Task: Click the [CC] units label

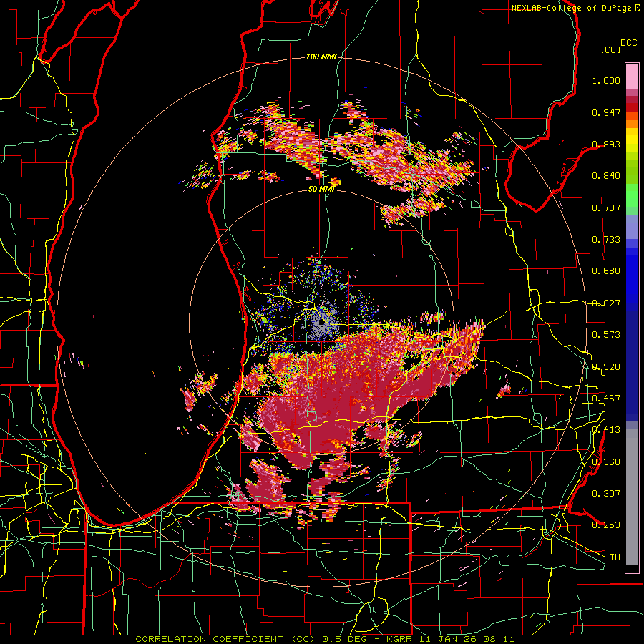Action: click(x=611, y=49)
